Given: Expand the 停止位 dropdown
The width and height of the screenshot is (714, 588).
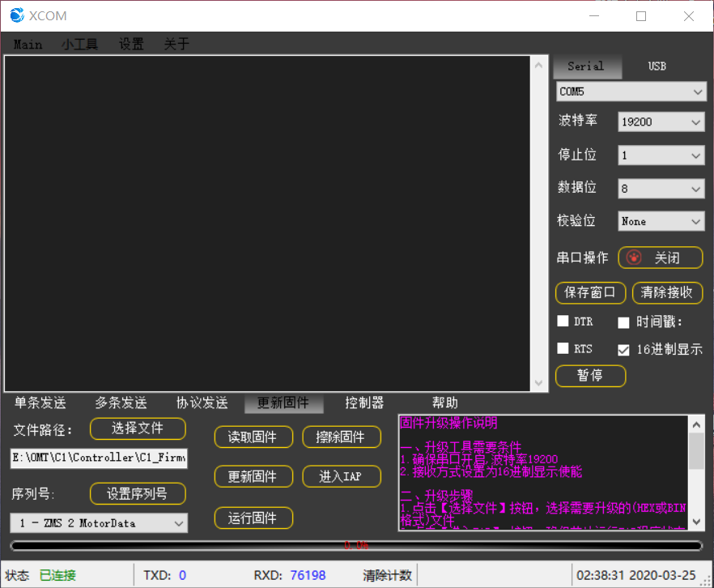Looking at the screenshot, I should pyautogui.click(x=661, y=156).
